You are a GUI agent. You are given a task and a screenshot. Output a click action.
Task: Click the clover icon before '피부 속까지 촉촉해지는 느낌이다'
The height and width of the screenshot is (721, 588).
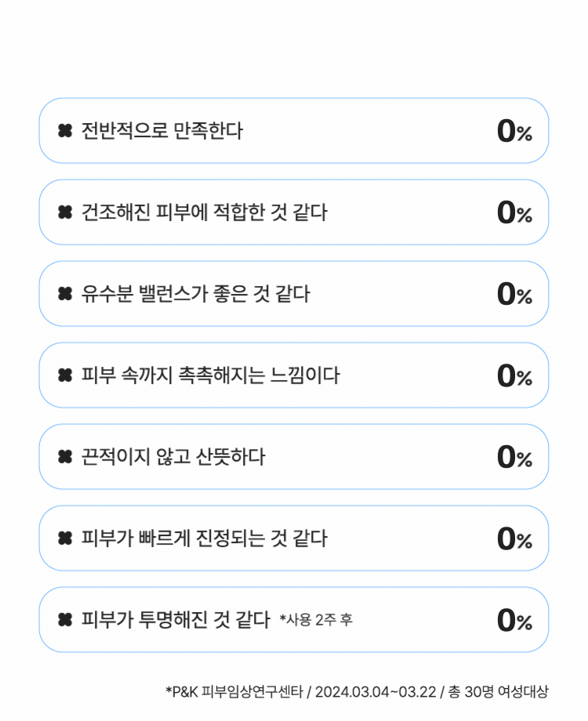click(x=65, y=375)
